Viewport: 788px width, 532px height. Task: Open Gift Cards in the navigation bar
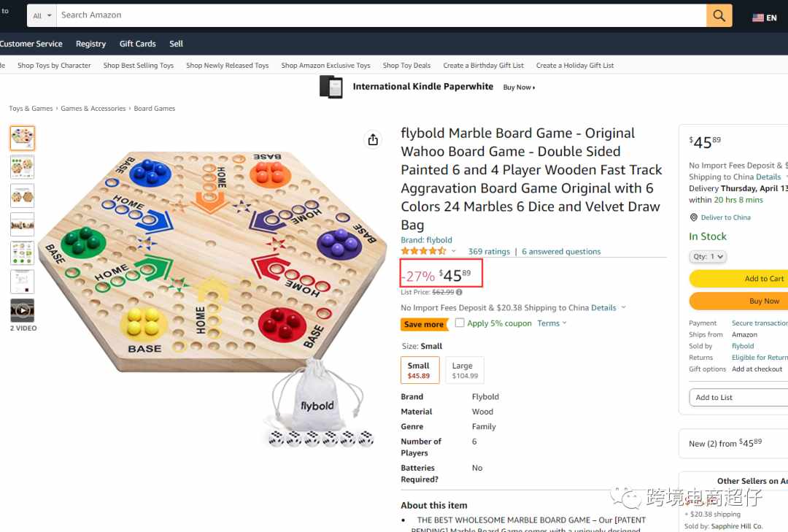click(137, 44)
